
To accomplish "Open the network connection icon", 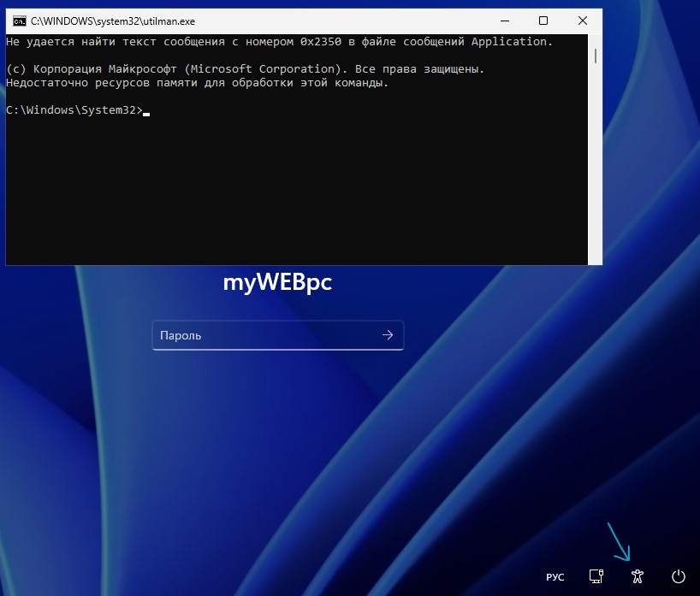I will (596, 576).
